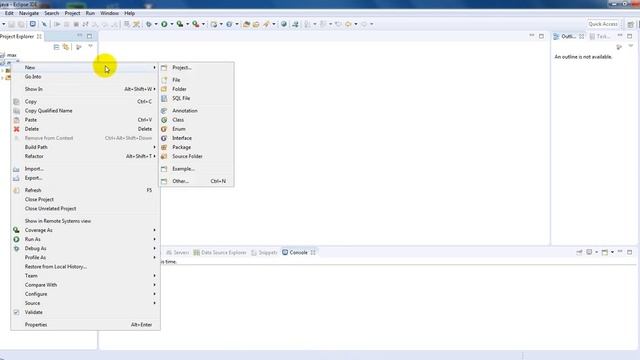Click Collapse All in Project Explorer

click(56, 47)
